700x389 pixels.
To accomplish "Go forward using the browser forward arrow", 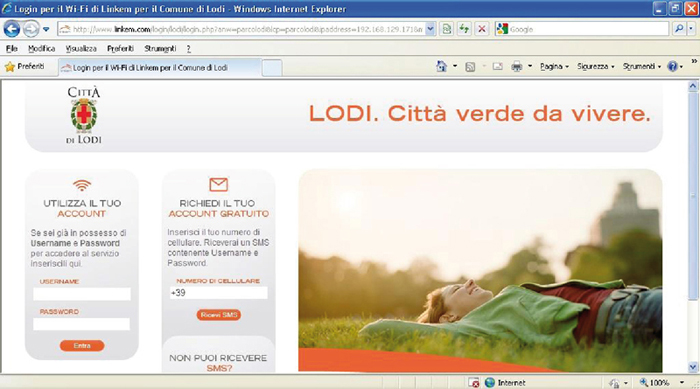I will coord(31,29).
